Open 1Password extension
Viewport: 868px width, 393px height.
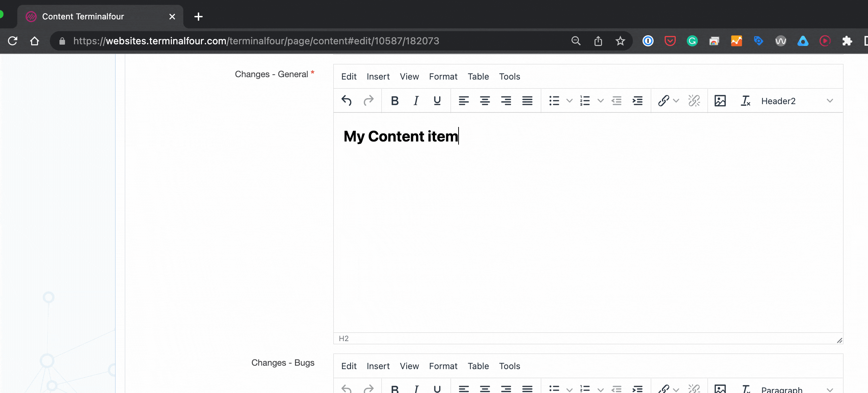pyautogui.click(x=648, y=41)
